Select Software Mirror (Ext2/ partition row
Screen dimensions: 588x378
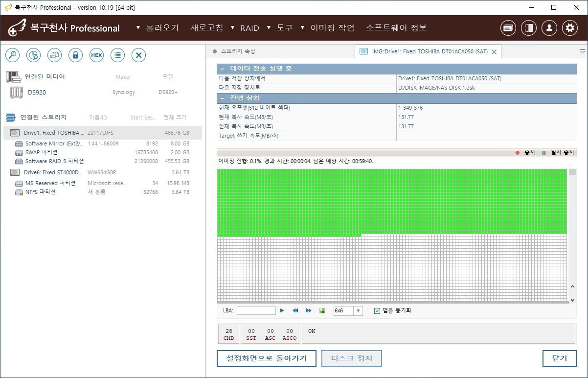tap(102, 144)
